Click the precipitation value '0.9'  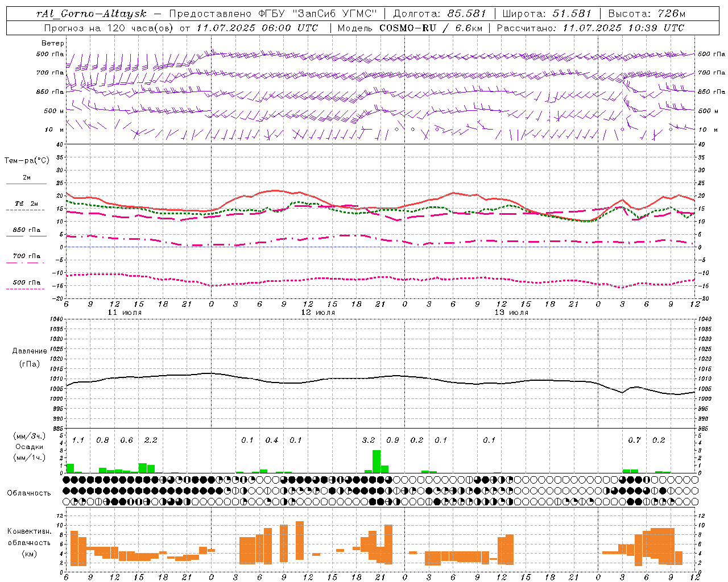(392, 440)
